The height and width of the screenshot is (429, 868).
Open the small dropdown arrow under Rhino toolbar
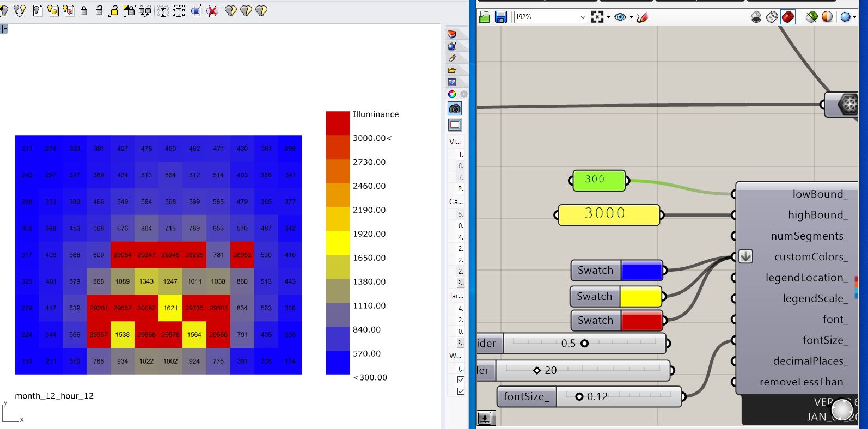[x=4, y=29]
